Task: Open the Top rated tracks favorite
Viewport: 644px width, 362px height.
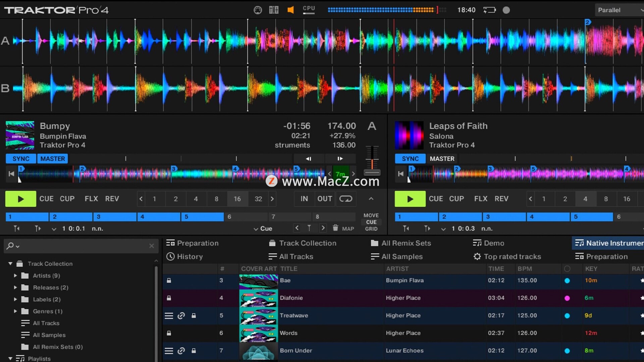Action: pos(507,257)
